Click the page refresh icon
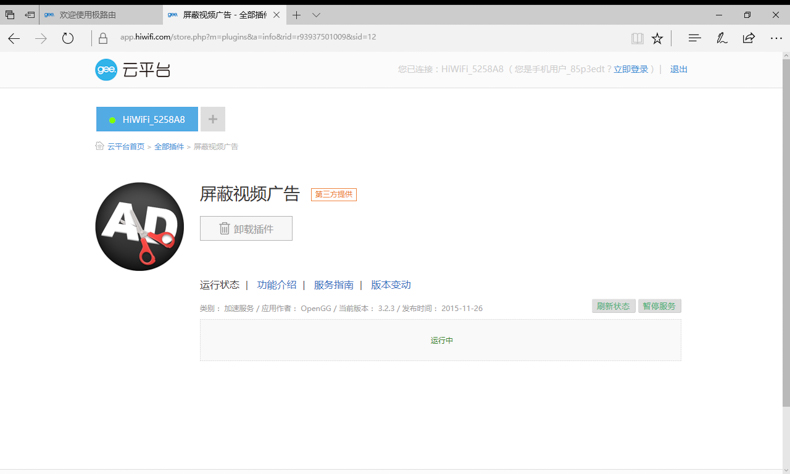 pos(68,38)
